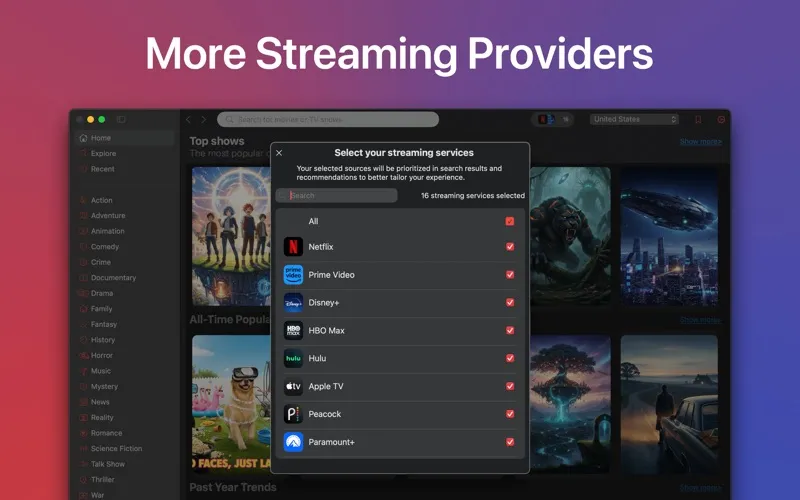Open the dog wearing VR headset poster
This screenshot has width=800, height=500.
click(231, 404)
